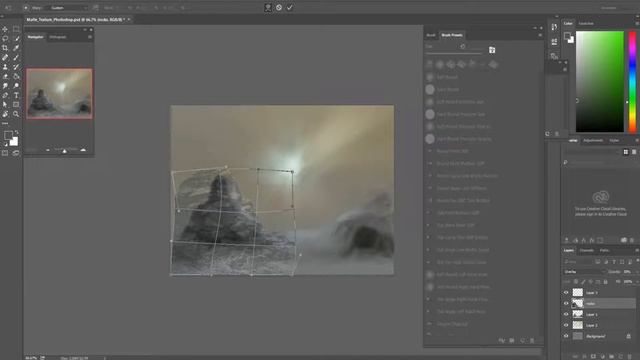Click inside the green color picker field
The image size is (640, 360).
pos(600,82)
